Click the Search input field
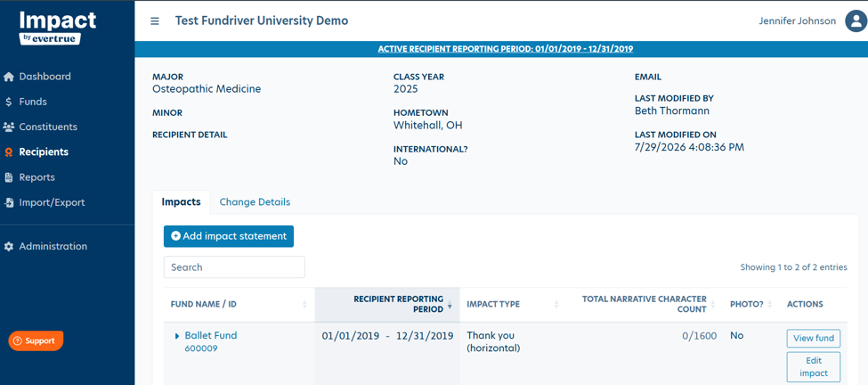 coord(234,267)
